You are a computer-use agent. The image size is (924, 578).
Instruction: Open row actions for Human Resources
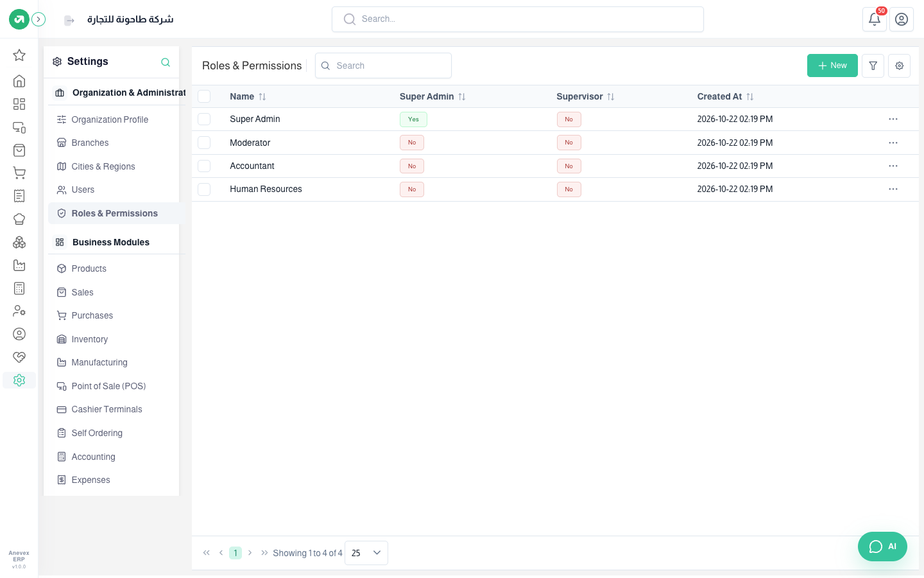[x=893, y=189]
